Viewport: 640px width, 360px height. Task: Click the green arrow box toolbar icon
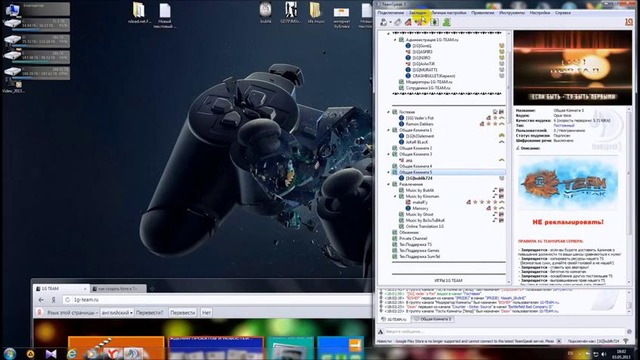(x=434, y=22)
